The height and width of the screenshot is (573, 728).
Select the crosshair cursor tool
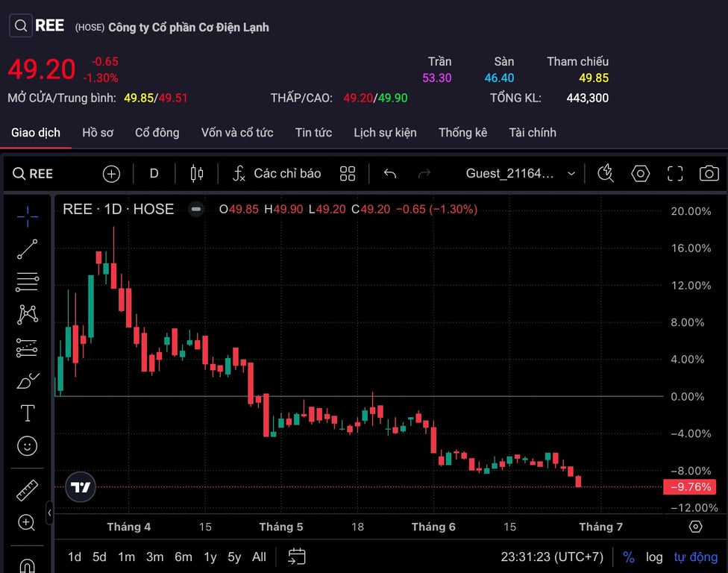(x=28, y=217)
